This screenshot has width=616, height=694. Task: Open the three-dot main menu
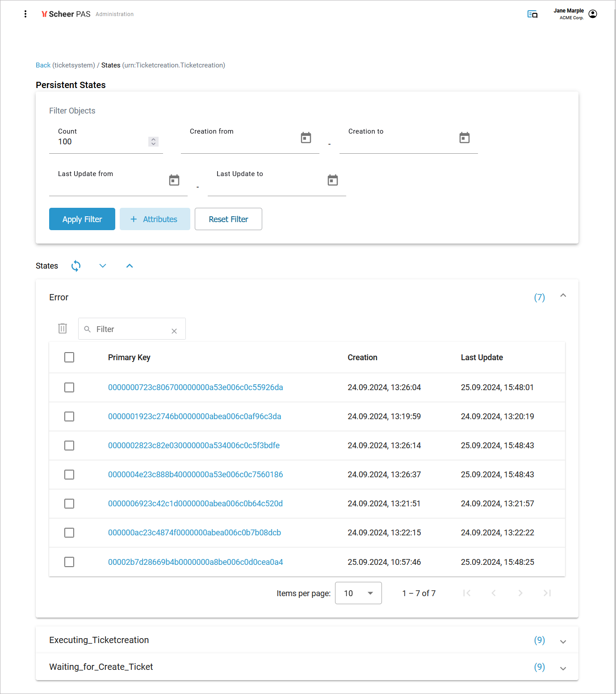pyautogui.click(x=25, y=14)
